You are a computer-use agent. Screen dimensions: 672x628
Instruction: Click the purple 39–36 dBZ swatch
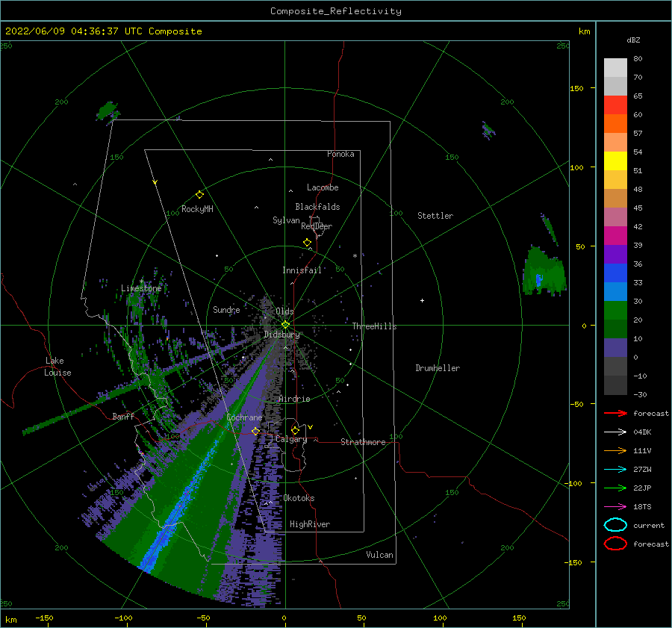coord(615,255)
